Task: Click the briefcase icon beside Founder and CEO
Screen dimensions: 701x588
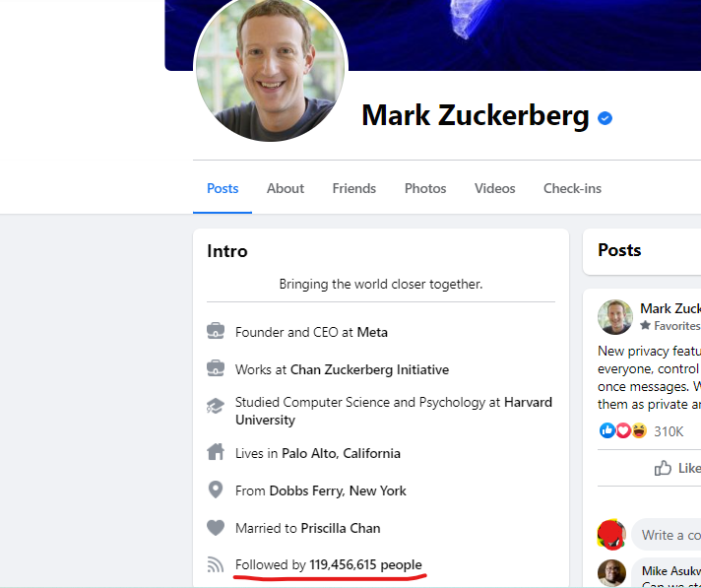Action: coord(216,332)
